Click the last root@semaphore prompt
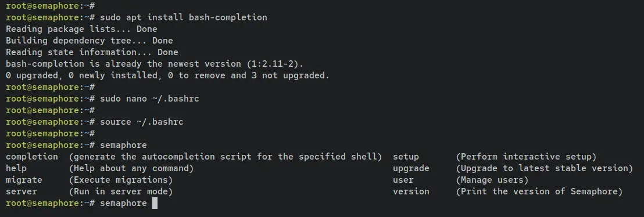Screen dimensions: 644x217 (x=51, y=203)
